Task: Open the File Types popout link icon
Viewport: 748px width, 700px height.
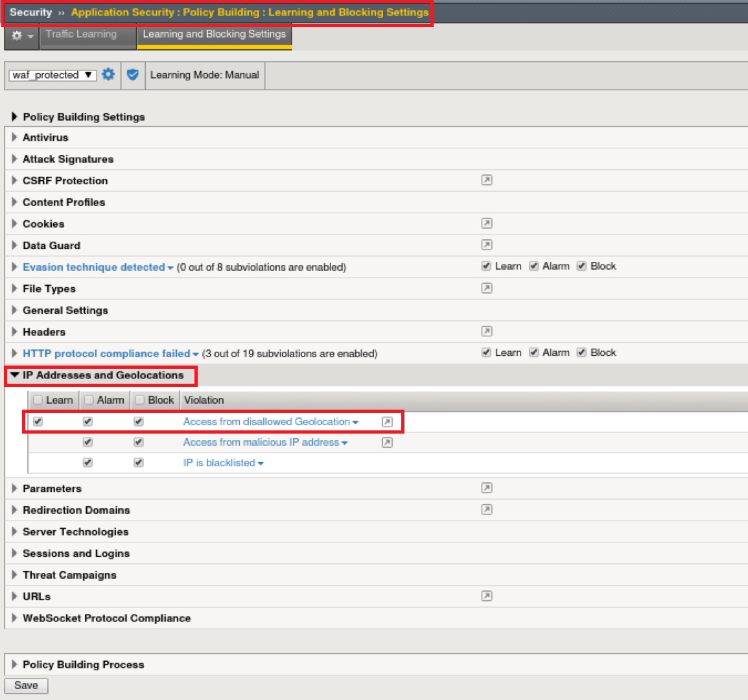Action: tap(487, 288)
